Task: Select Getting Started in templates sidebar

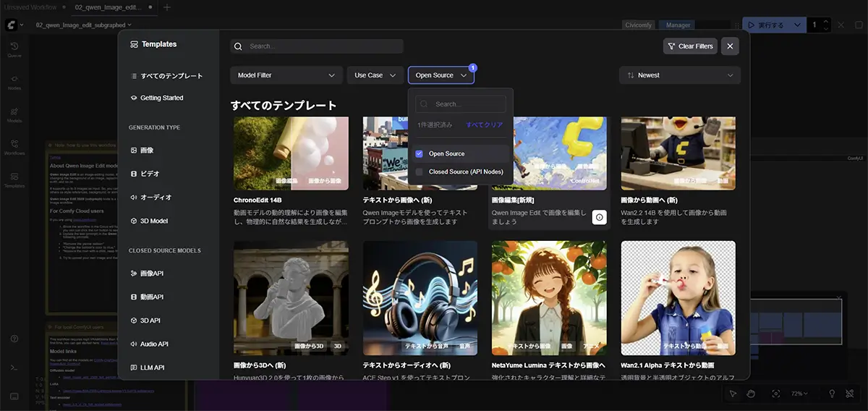Action: 161,98
